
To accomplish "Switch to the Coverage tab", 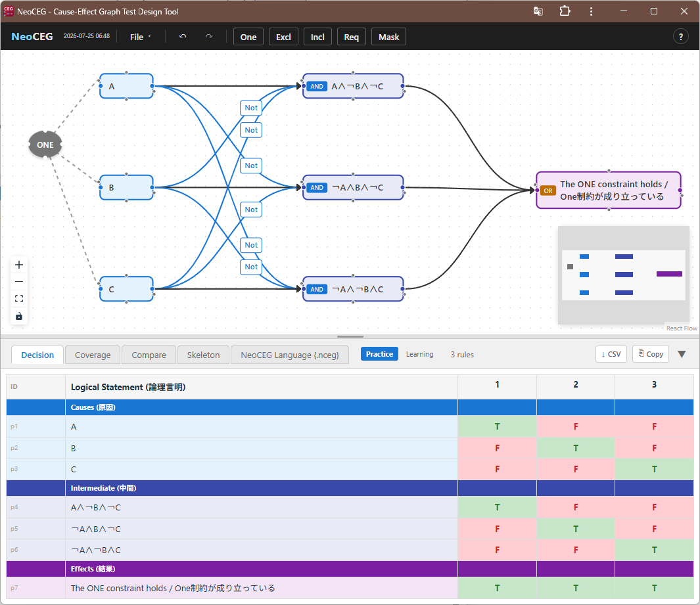I will click(x=93, y=355).
